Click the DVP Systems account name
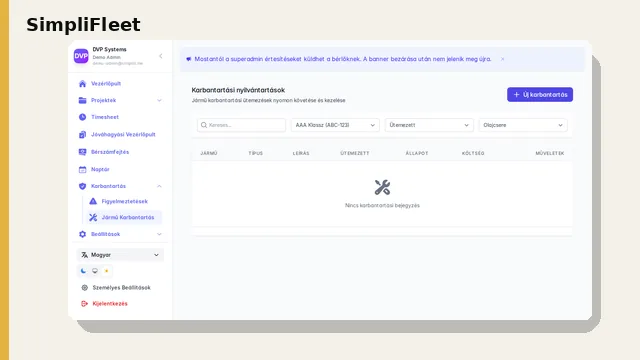The image size is (640, 360). coord(109,49)
